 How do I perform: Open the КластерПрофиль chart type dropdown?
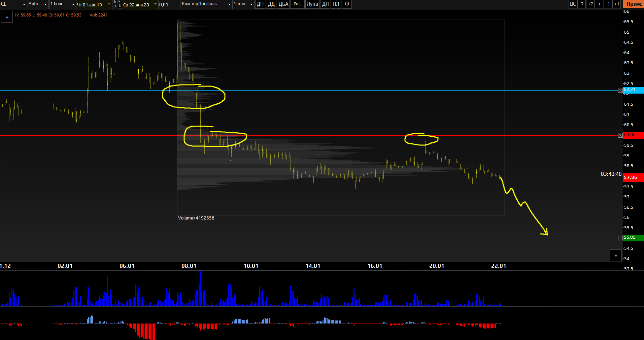(206, 4)
